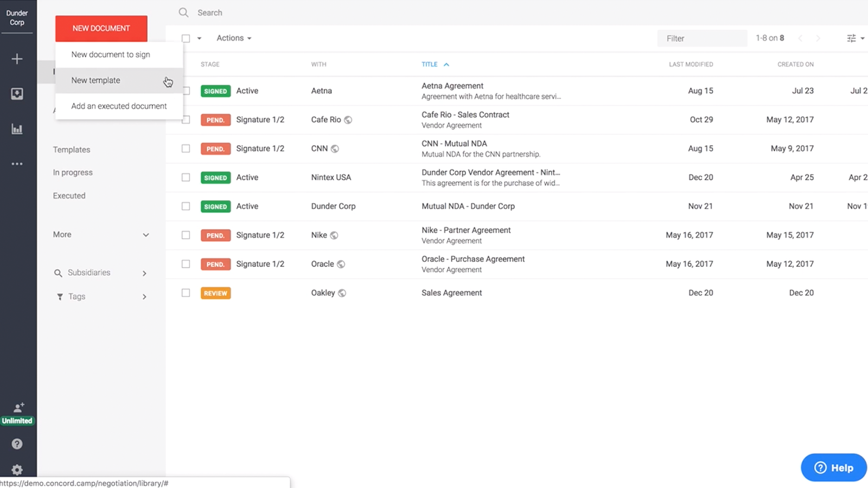
Task: Open Nike - Partner Agreement
Action: pyautogui.click(x=466, y=230)
